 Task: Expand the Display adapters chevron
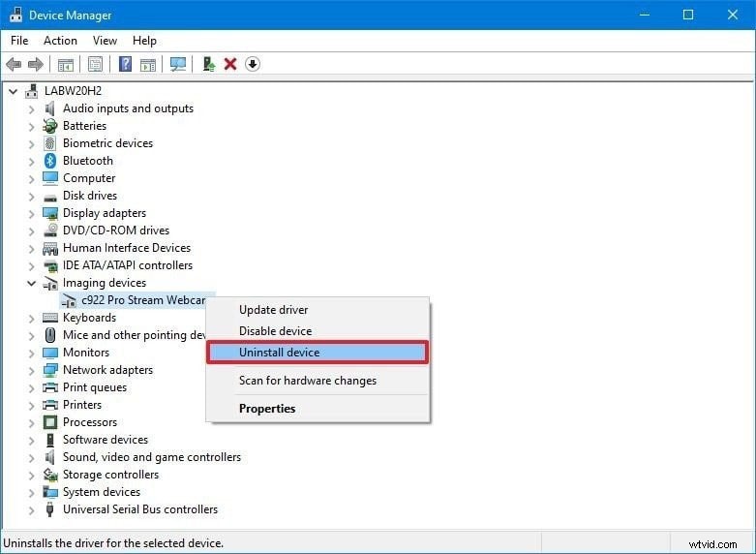[x=32, y=213]
